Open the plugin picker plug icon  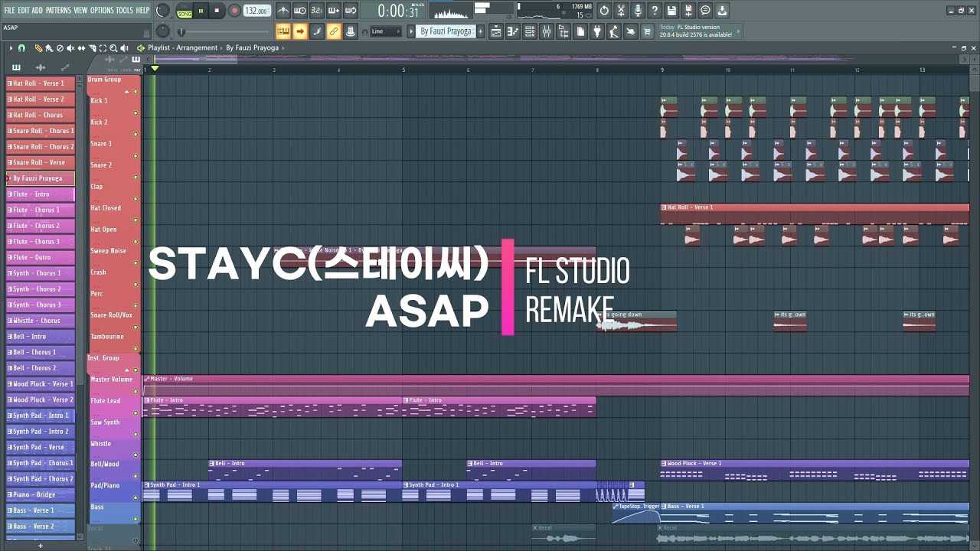click(x=597, y=31)
